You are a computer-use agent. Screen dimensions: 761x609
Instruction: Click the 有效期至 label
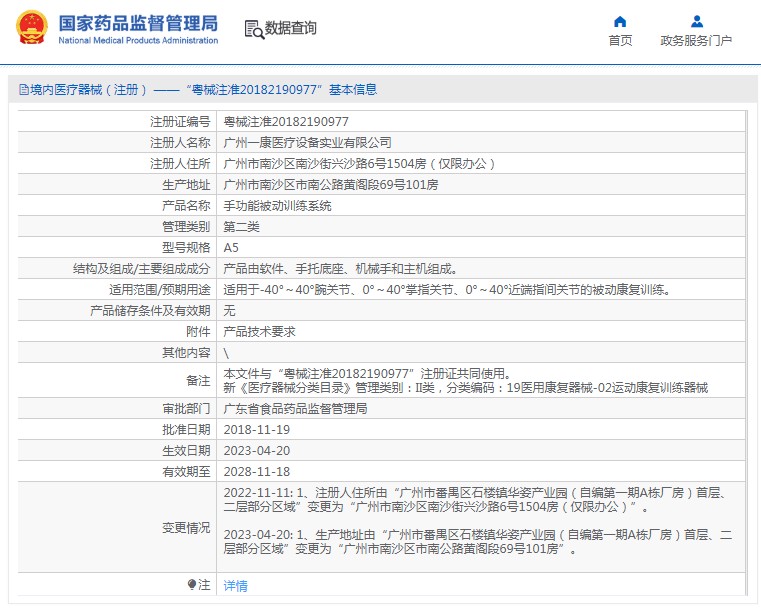click(x=186, y=471)
